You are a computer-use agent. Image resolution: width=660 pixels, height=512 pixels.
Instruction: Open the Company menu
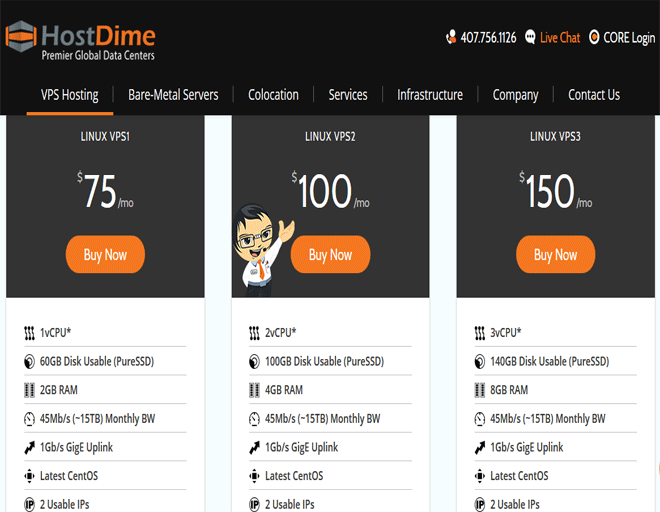coord(515,95)
